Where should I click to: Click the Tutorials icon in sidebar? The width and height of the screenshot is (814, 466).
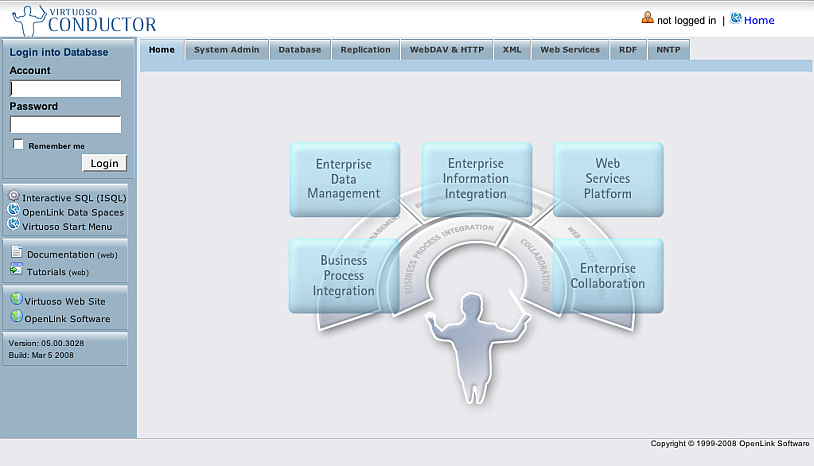pos(17,270)
